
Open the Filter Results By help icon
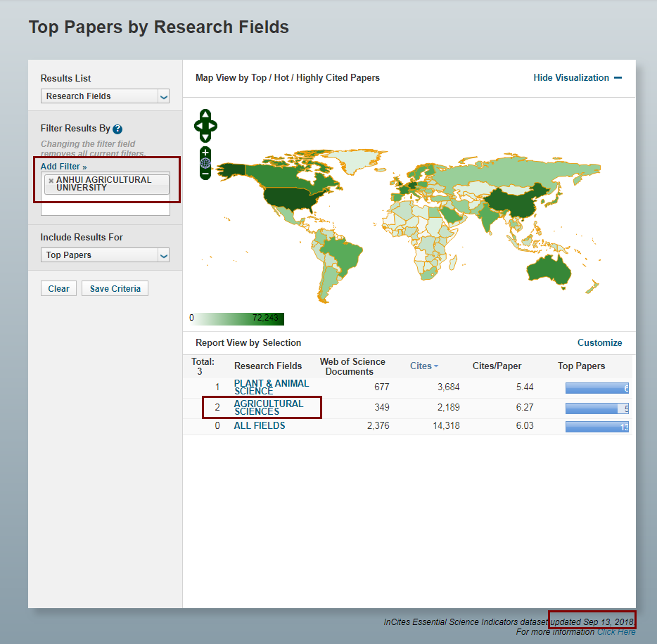[117, 129]
